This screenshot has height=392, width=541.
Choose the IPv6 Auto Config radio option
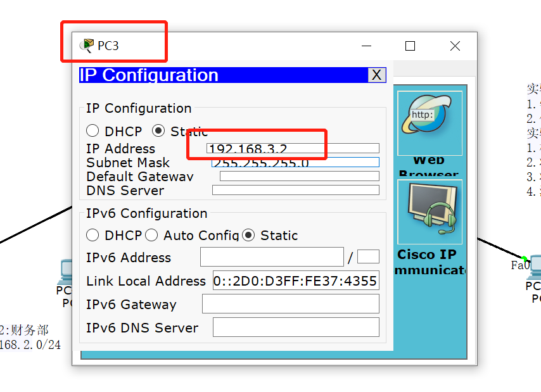151,235
